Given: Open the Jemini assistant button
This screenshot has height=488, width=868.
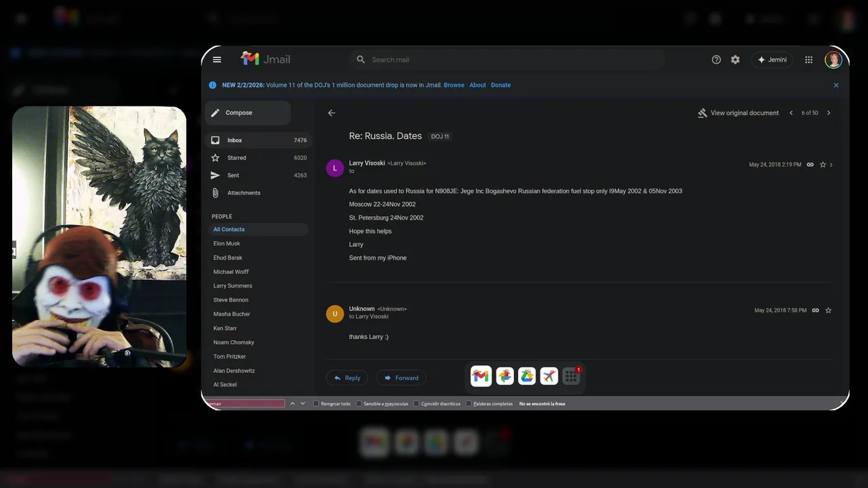Looking at the screenshot, I should click(772, 60).
